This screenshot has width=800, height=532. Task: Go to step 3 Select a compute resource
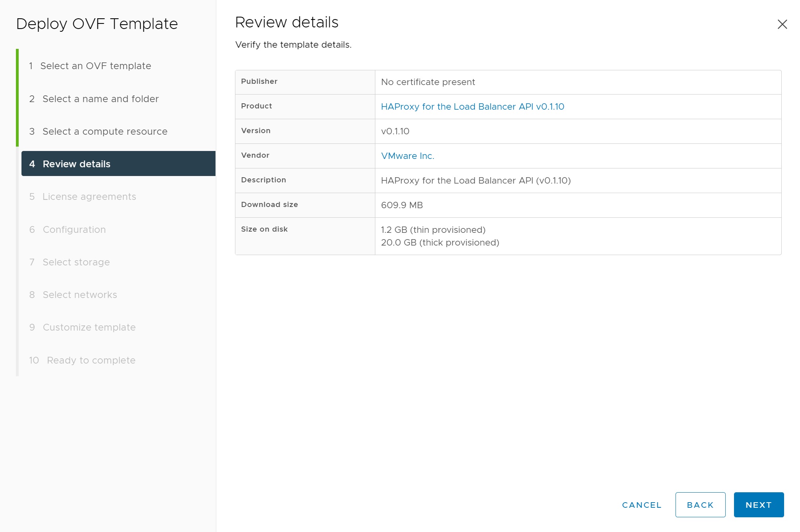pyautogui.click(x=105, y=132)
